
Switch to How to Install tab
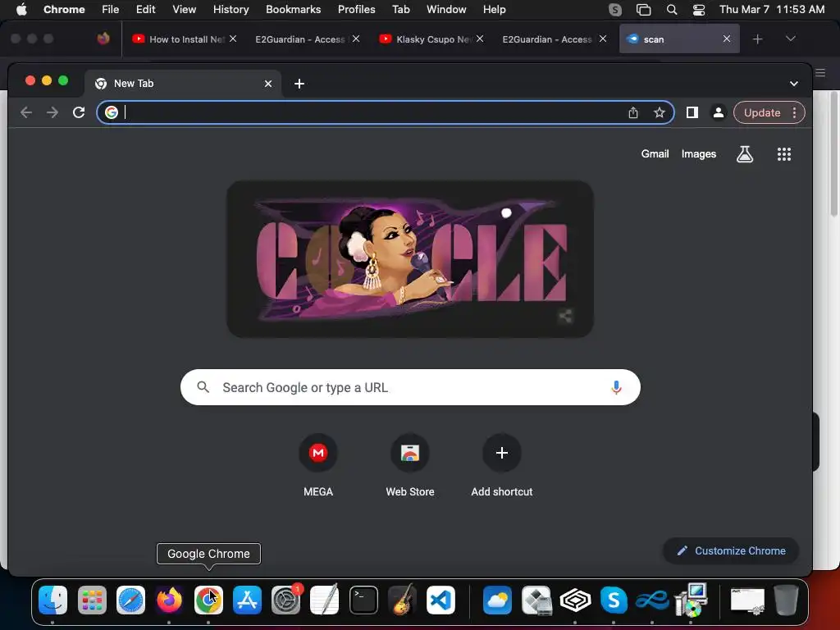184,39
